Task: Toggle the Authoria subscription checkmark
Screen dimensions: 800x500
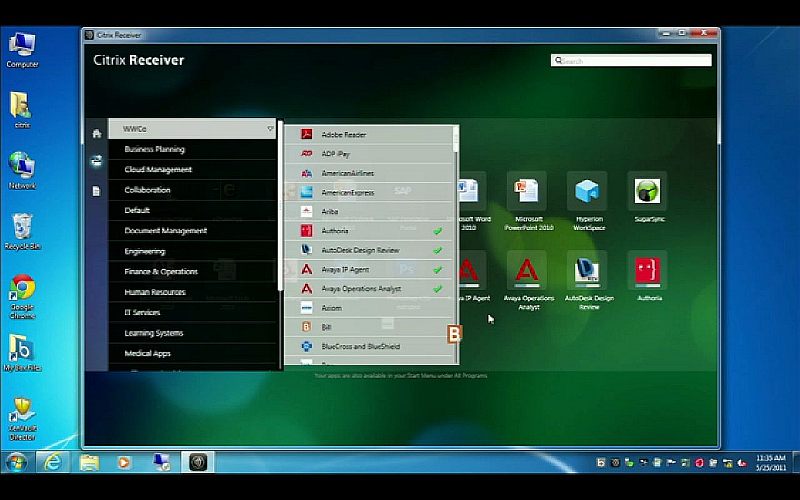Action: click(x=437, y=231)
